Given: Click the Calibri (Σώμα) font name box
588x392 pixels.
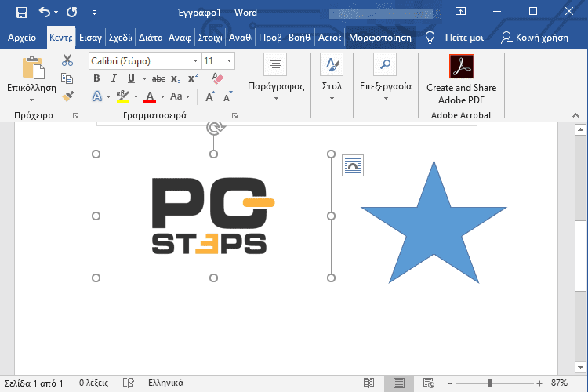Looking at the screenshot, I should click(x=140, y=61).
